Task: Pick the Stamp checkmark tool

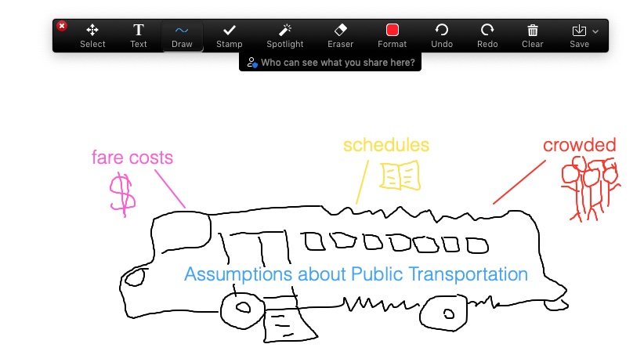Action: click(x=230, y=35)
